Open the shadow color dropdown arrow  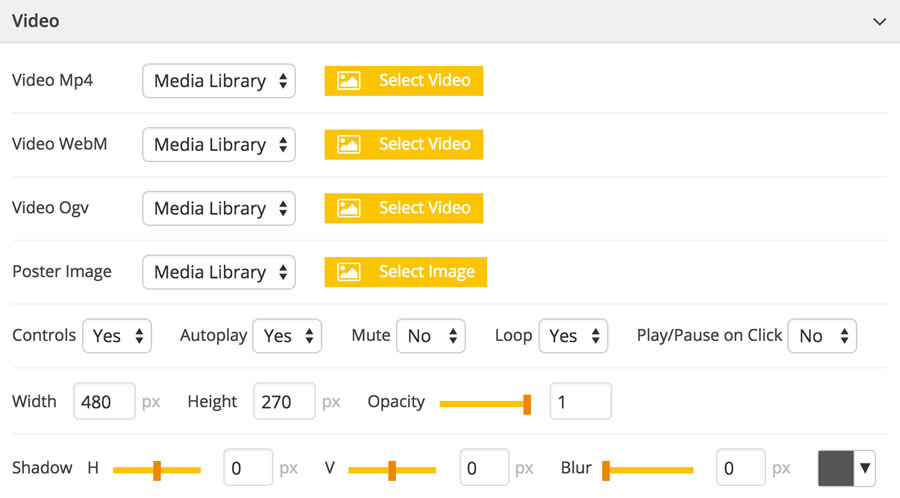[864, 468]
